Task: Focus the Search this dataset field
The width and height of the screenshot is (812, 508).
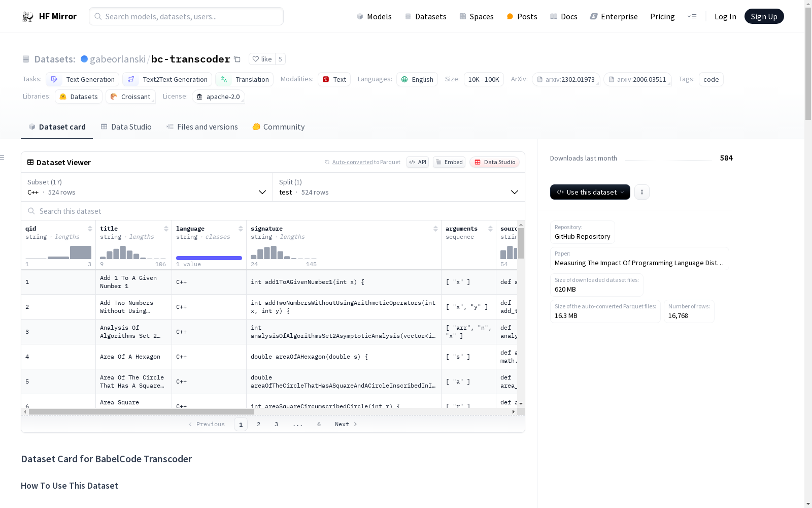Action: click(273, 211)
